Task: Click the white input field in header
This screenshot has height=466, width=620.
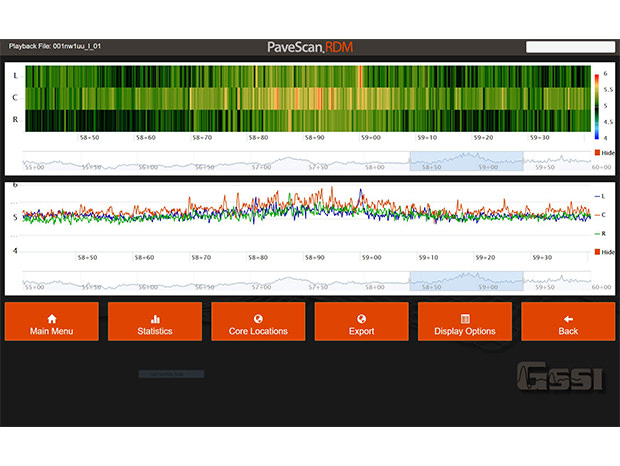Action: tap(570, 47)
